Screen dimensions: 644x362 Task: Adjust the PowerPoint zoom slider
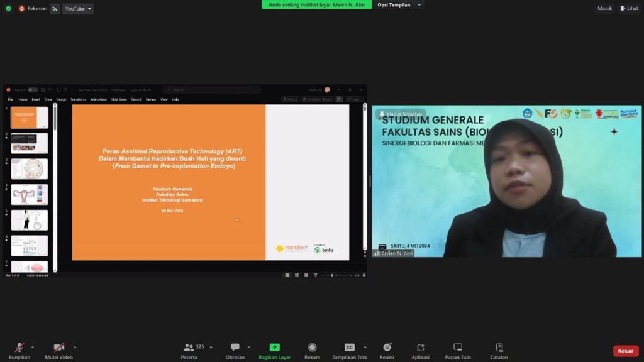point(337,275)
